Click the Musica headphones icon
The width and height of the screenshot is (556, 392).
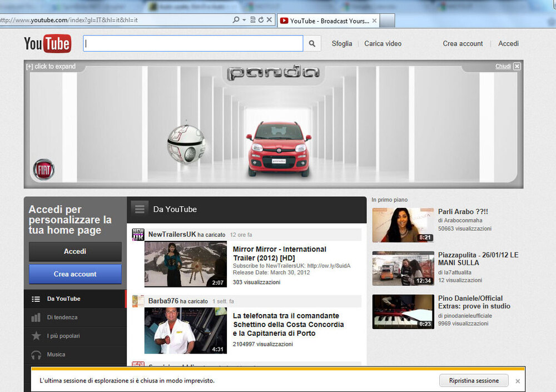pyautogui.click(x=36, y=355)
